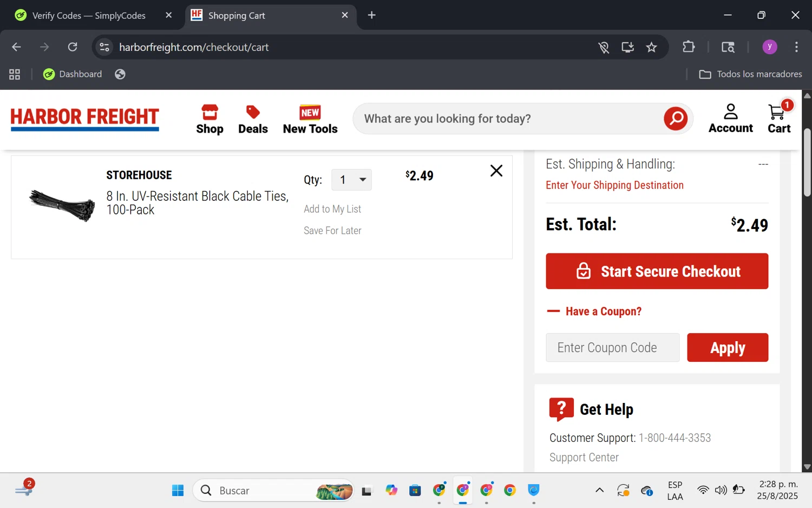Open the taskbar clock and date
The width and height of the screenshot is (812, 508).
click(x=778, y=490)
